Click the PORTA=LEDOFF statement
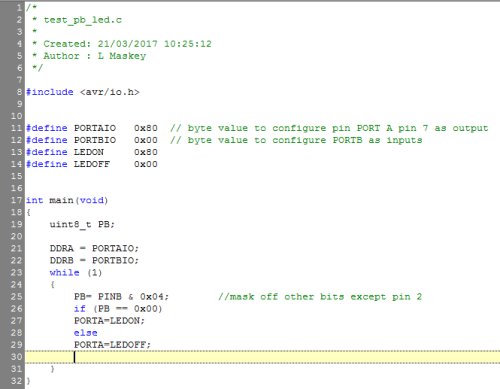 [112, 345]
